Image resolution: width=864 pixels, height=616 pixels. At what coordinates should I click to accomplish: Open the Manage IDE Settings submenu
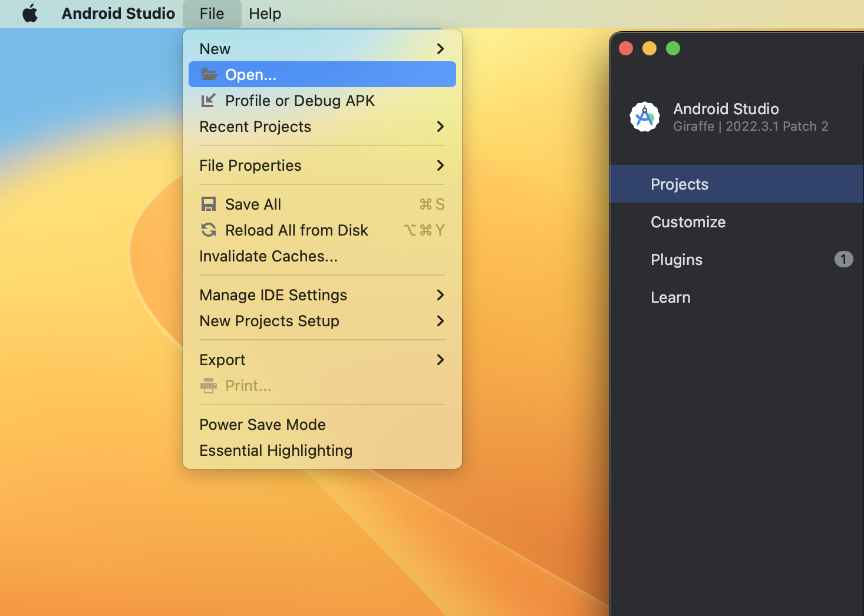click(x=273, y=295)
